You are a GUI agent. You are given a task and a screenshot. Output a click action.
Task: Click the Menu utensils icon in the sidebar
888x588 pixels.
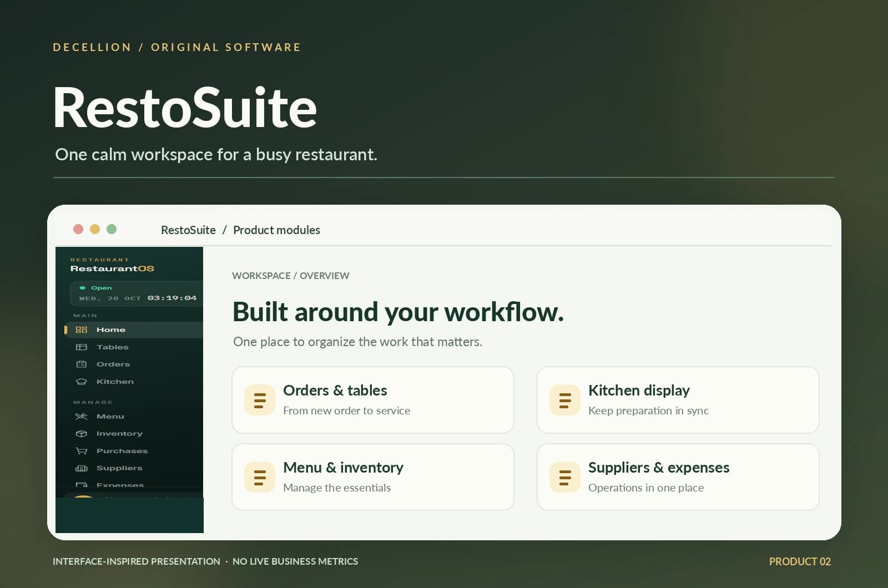point(82,417)
